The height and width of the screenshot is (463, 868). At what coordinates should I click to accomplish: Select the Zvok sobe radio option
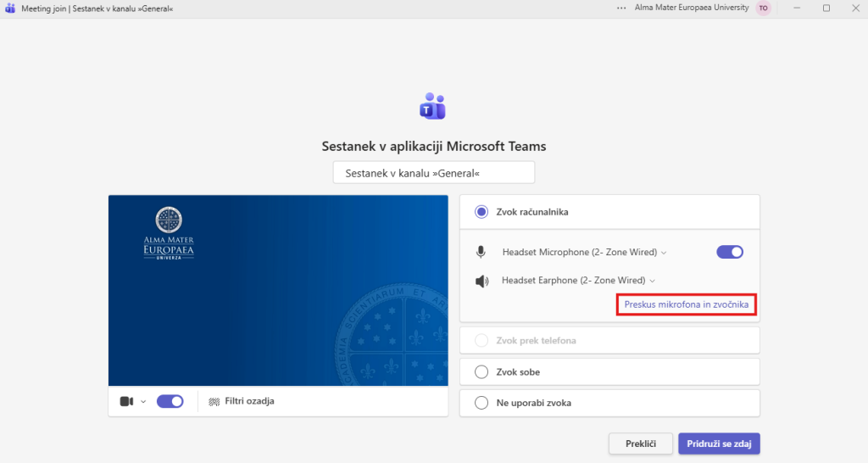click(481, 372)
